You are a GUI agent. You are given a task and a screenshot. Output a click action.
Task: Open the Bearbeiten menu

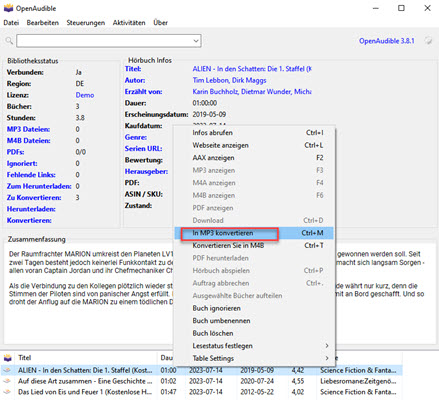(43, 23)
